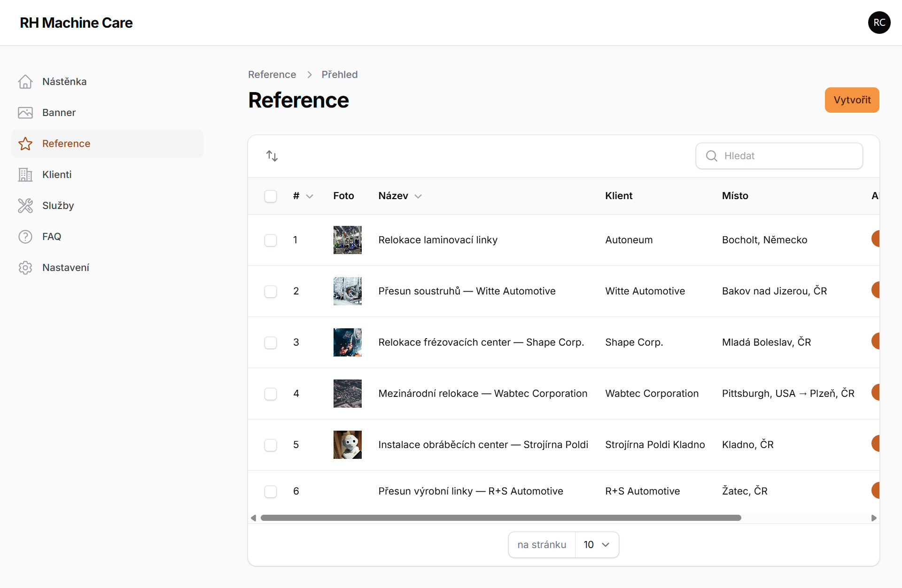Click Instalace obráběcích center — Strojírna Poldi
902x588 pixels.
[x=483, y=445]
